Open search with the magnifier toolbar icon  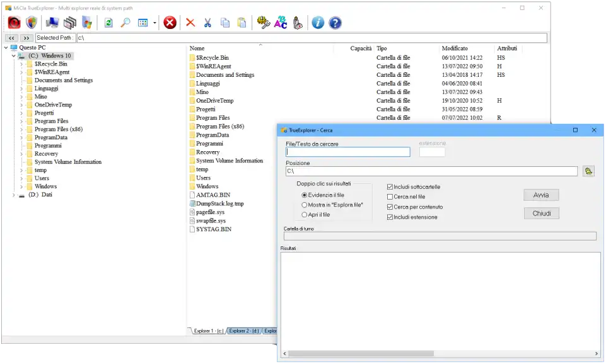(125, 23)
